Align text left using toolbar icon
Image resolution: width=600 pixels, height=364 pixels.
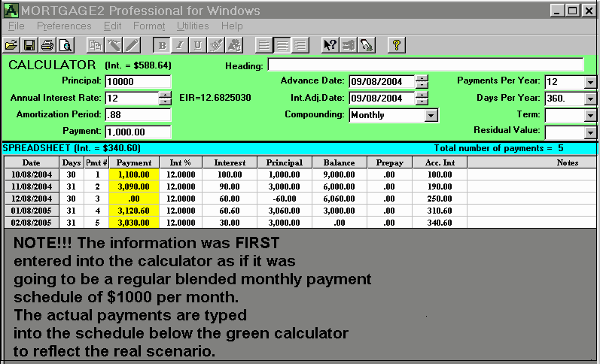tap(263, 44)
